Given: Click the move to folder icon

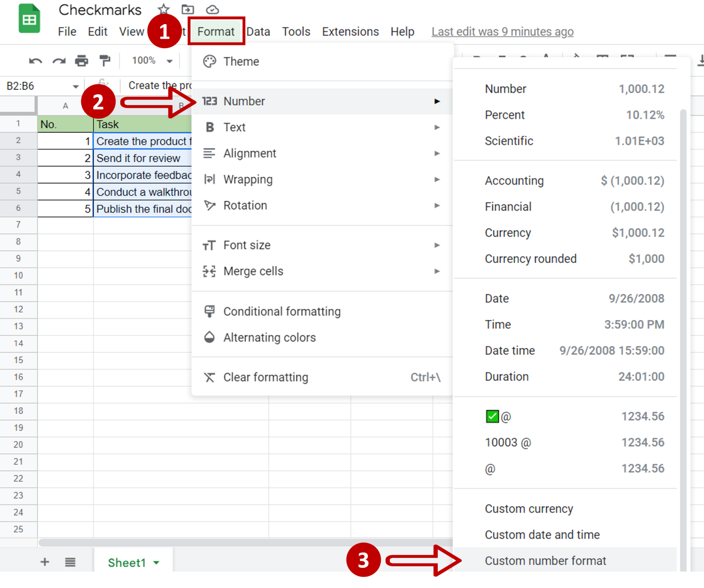Looking at the screenshot, I should click(188, 9).
